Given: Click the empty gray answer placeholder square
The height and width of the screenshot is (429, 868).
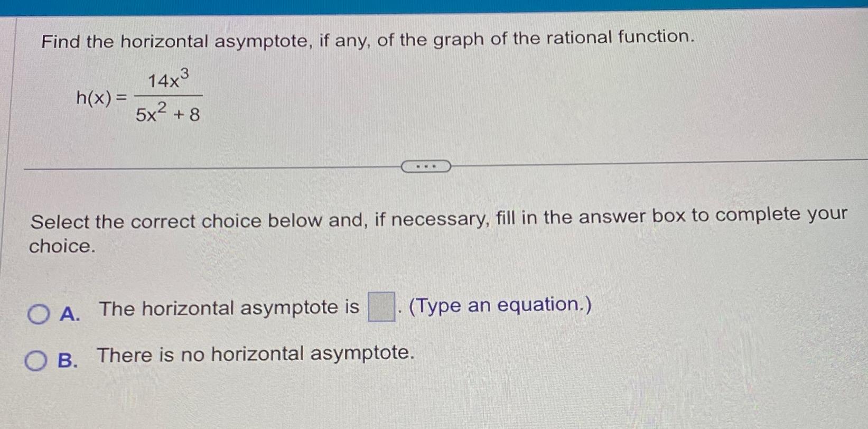Looking at the screenshot, I should click(381, 306).
